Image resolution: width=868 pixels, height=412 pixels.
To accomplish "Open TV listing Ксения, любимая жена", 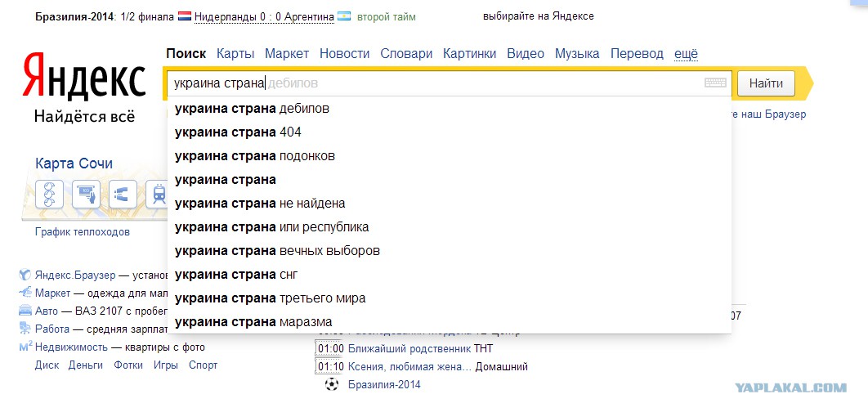I will click(409, 366).
